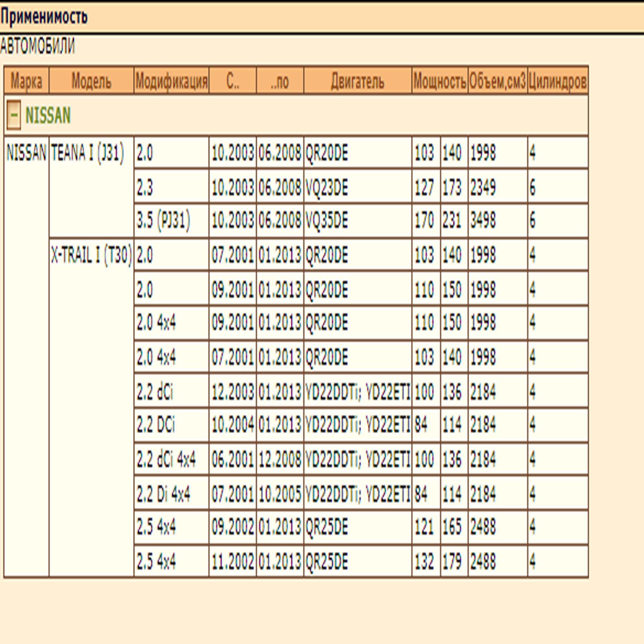
Task: Click the Модификация column header
Action: tap(171, 81)
